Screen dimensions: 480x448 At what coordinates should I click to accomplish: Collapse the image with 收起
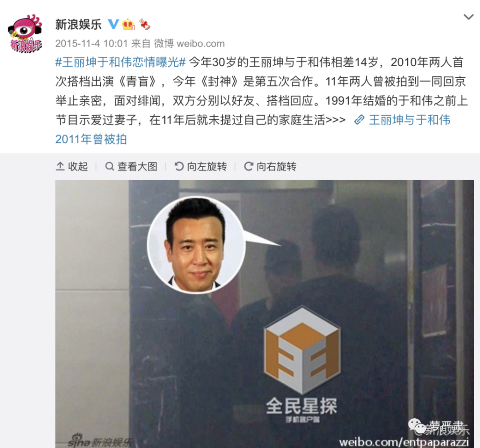pos(72,166)
